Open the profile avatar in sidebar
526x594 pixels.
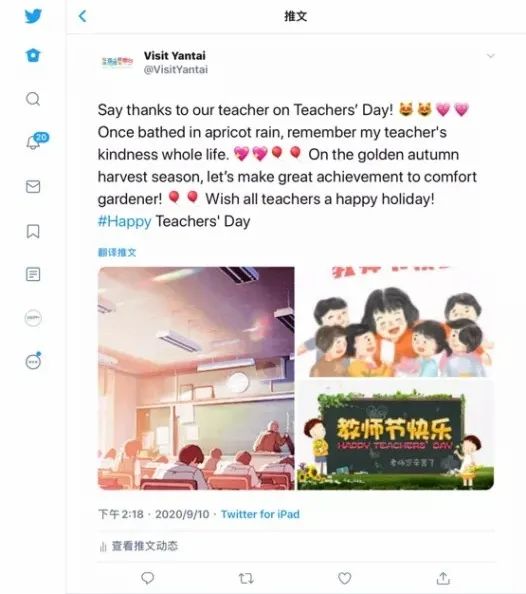(x=33, y=318)
